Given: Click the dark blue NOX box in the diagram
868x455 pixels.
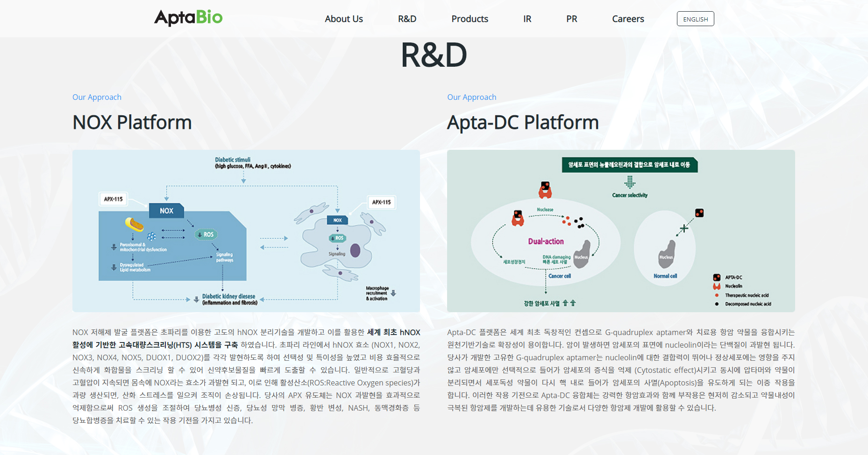Looking at the screenshot, I should tap(166, 211).
